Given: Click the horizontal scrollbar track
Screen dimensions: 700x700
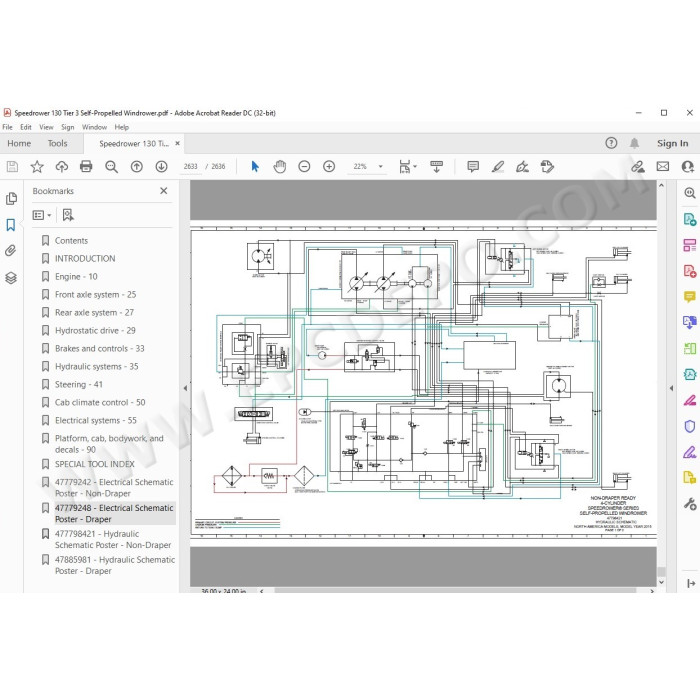Looking at the screenshot, I should point(454,591).
